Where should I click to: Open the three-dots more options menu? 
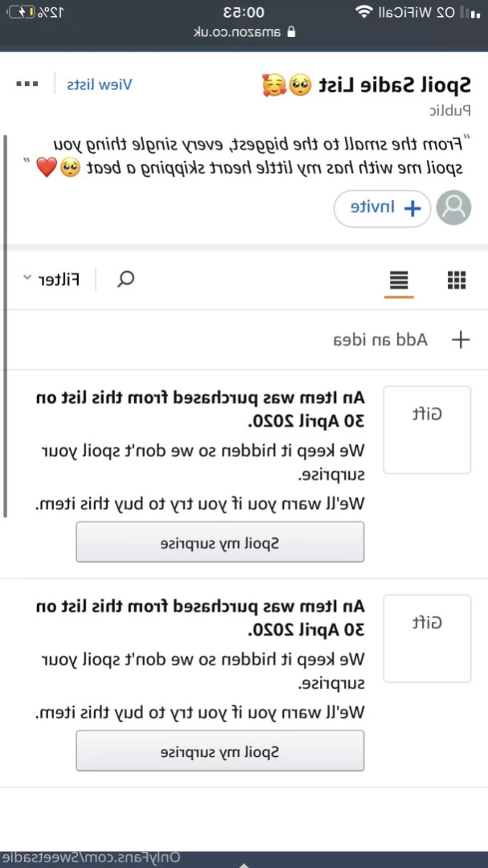pyautogui.click(x=27, y=84)
